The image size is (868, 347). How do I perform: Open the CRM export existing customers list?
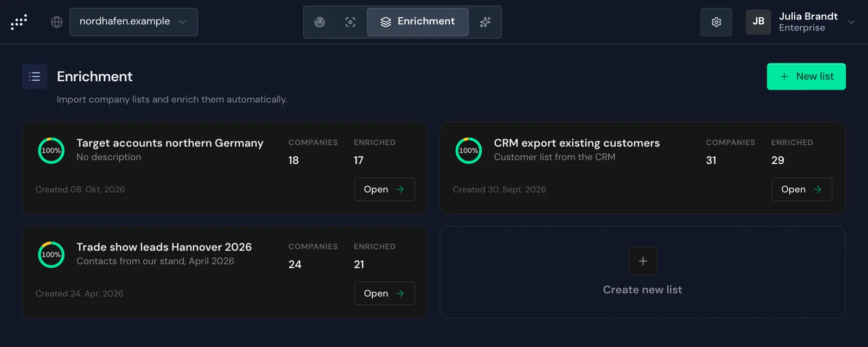click(802, 189)
